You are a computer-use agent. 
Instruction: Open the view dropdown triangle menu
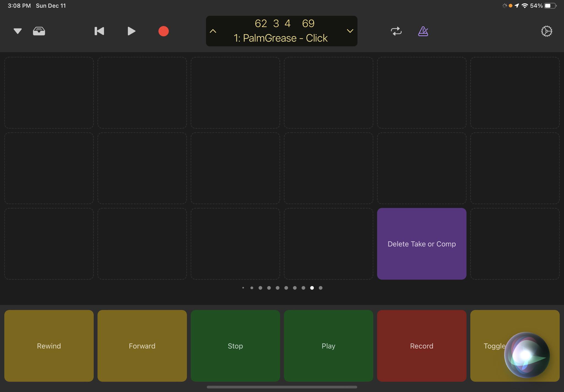point(18,31)
